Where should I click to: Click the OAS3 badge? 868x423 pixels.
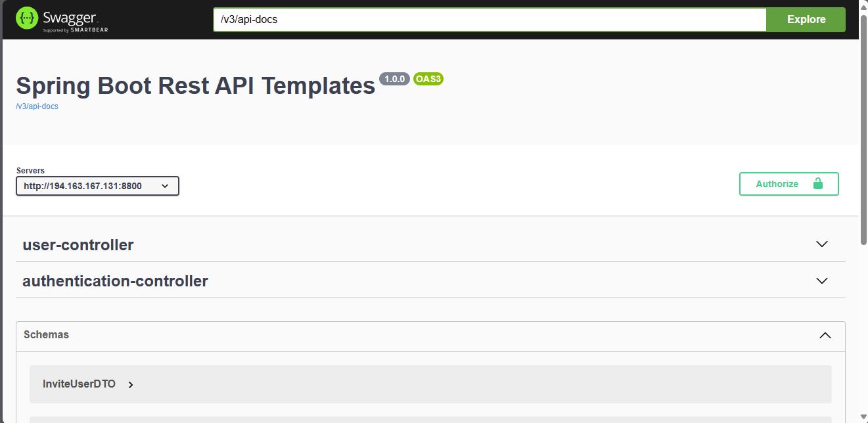click(x=428, y=79)
